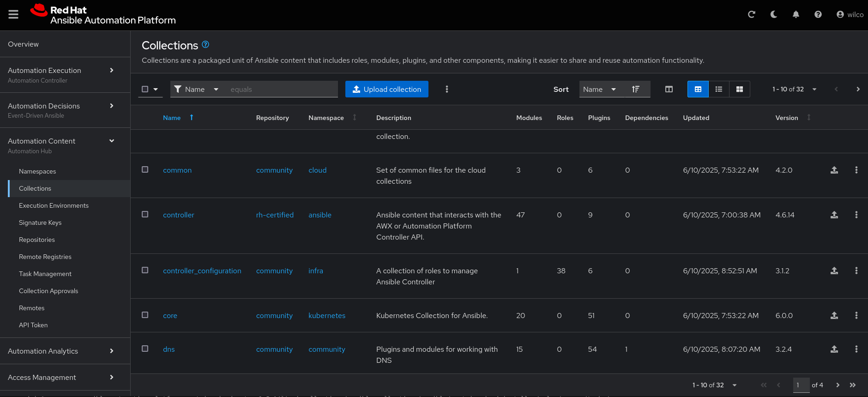Select the checkbox for common collection
868x397 pixels.
pos(145,169)
